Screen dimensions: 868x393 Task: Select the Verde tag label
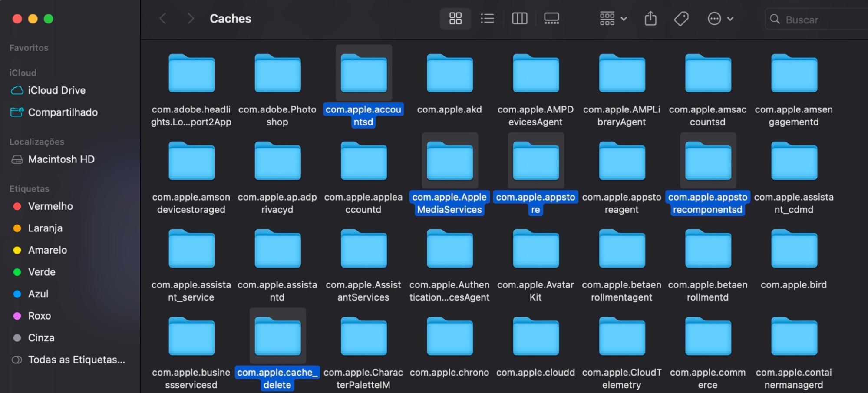pos(42,272)
